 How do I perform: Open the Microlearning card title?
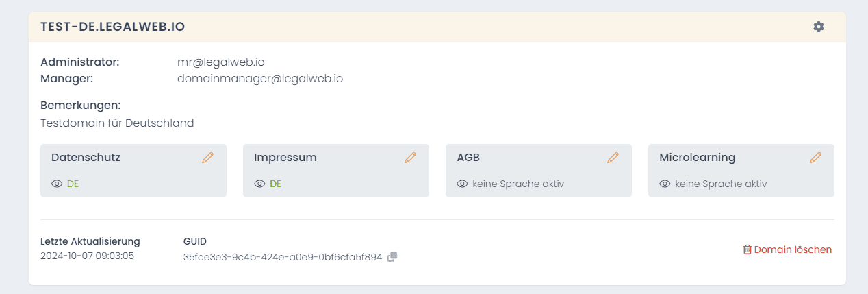(x=697, y=158)
